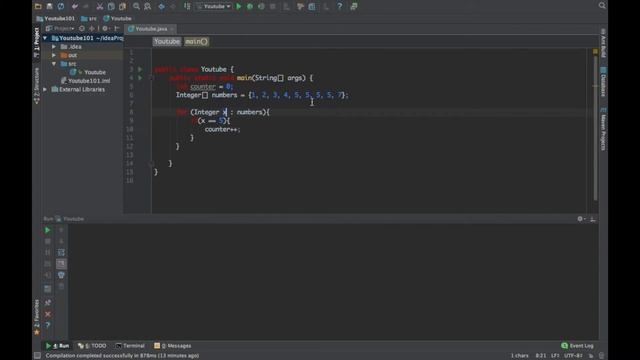The height and width of the screenshot is (360, 640).
Task: Open the Event Log
Action: coord(577,346)
